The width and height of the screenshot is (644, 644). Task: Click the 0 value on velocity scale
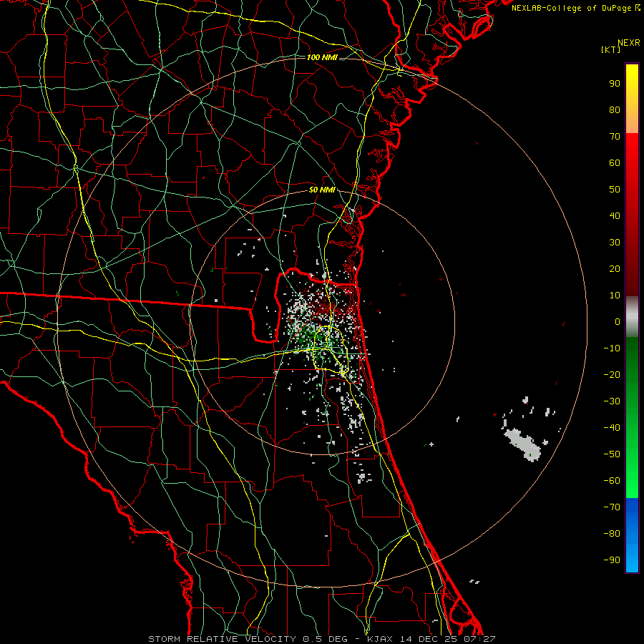click(618, 321)
